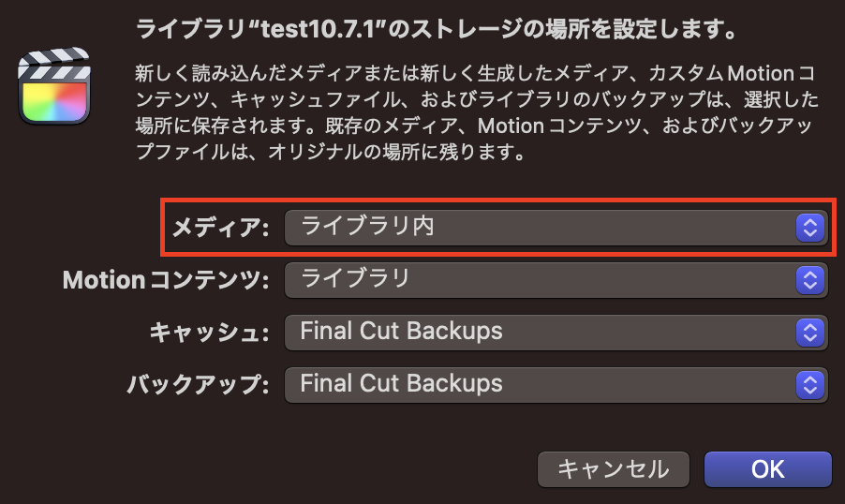Expand the バックアップ popup chevron arrows
This screenshot has width=845, height=504.
click(x=808, y=384)
